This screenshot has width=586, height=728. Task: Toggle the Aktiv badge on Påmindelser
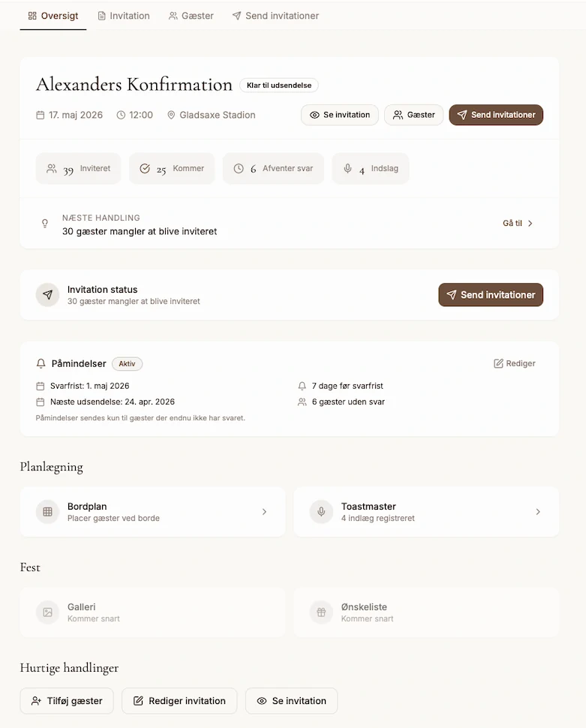[x=127, y=363]
